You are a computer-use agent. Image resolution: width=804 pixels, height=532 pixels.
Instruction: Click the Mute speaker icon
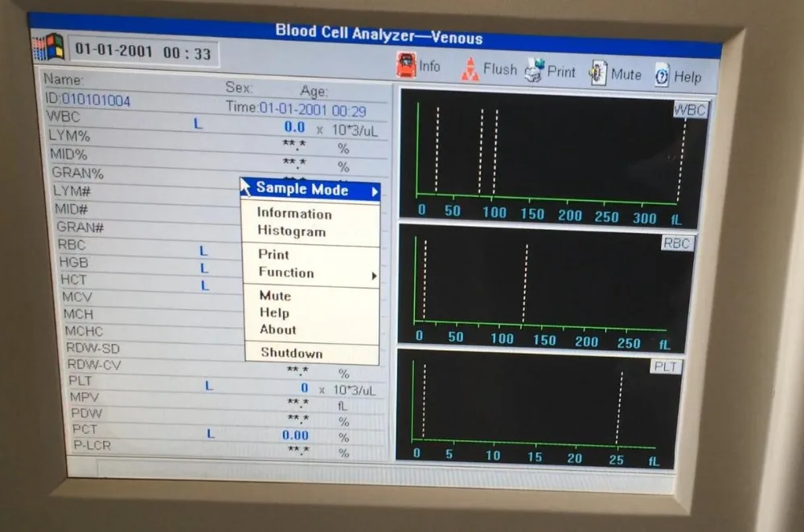coord(598,73)
